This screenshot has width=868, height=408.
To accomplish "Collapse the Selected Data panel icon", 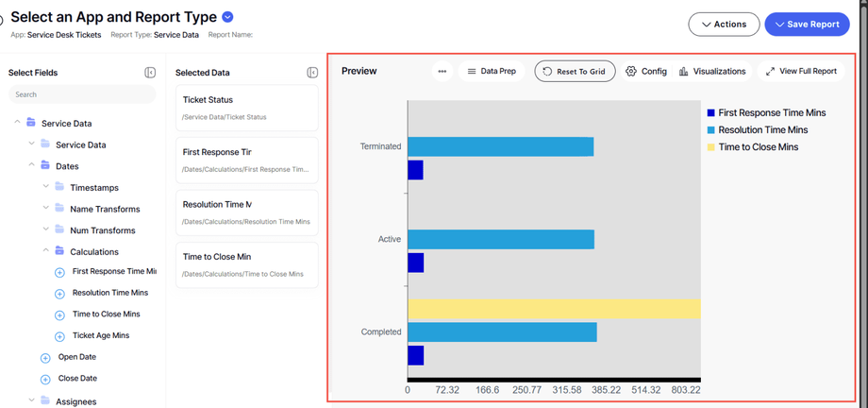I will [312, 73].
